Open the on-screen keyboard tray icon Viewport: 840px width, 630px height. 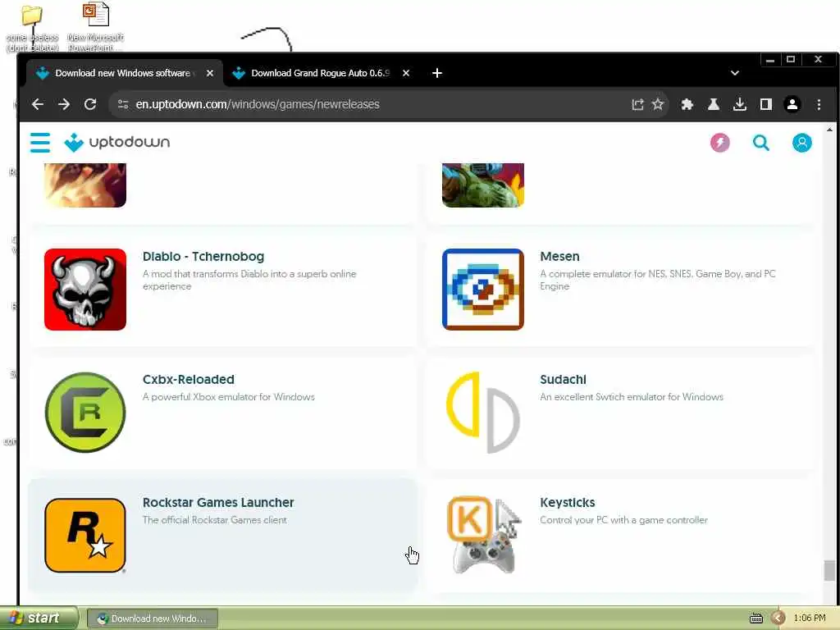tap(756, 619)
